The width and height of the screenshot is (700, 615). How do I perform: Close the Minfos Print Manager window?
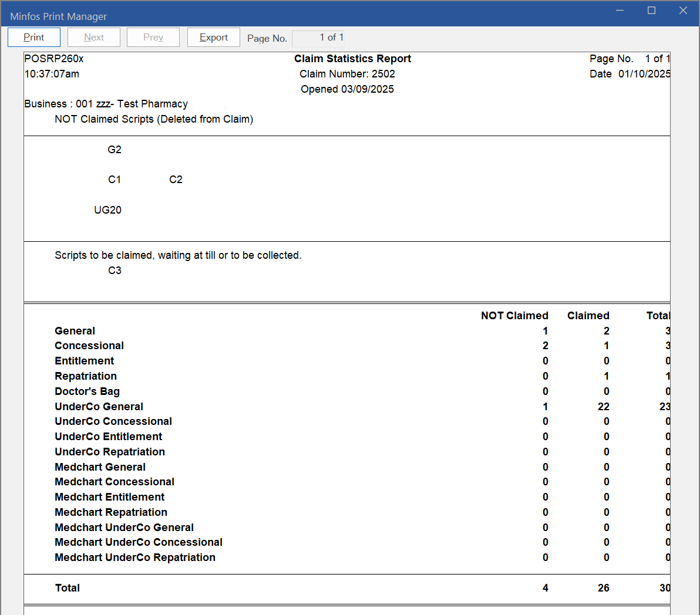pyautogui.click(x=683, y=11)
